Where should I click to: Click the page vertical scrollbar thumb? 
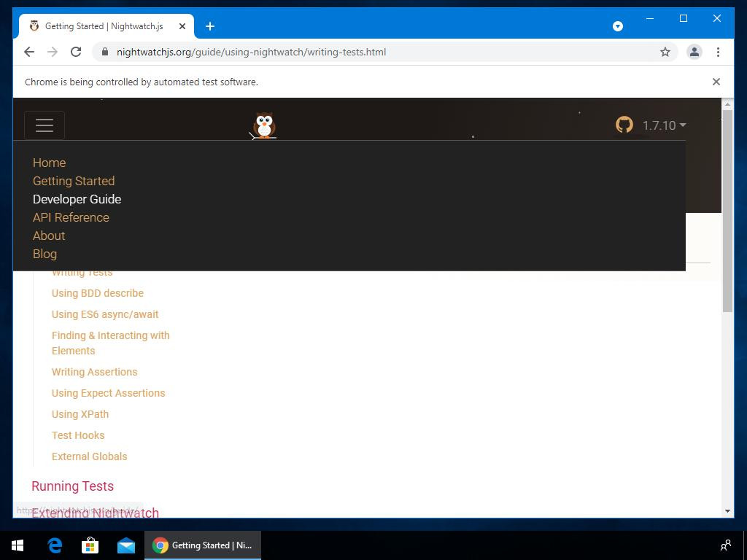coord(727,211)
